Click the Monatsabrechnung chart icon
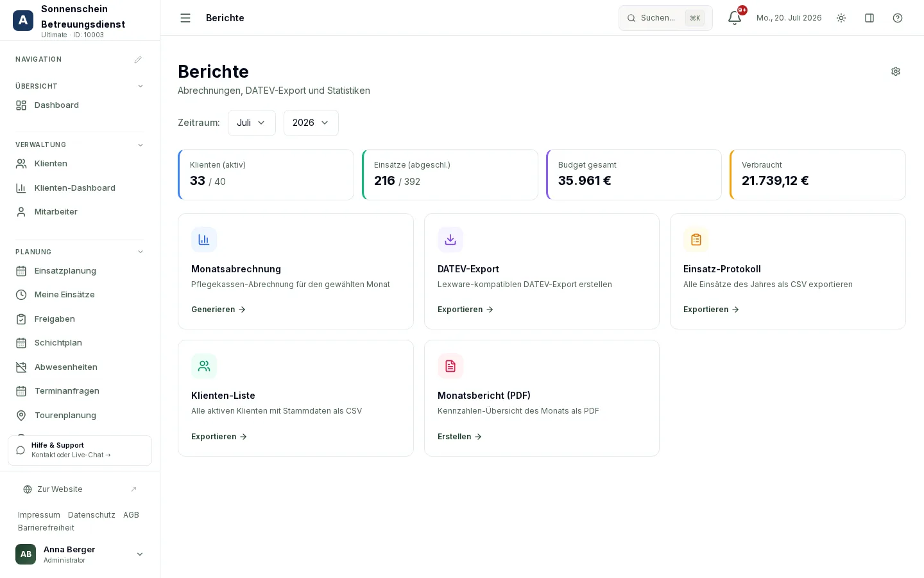 click(x=204, y=240)
